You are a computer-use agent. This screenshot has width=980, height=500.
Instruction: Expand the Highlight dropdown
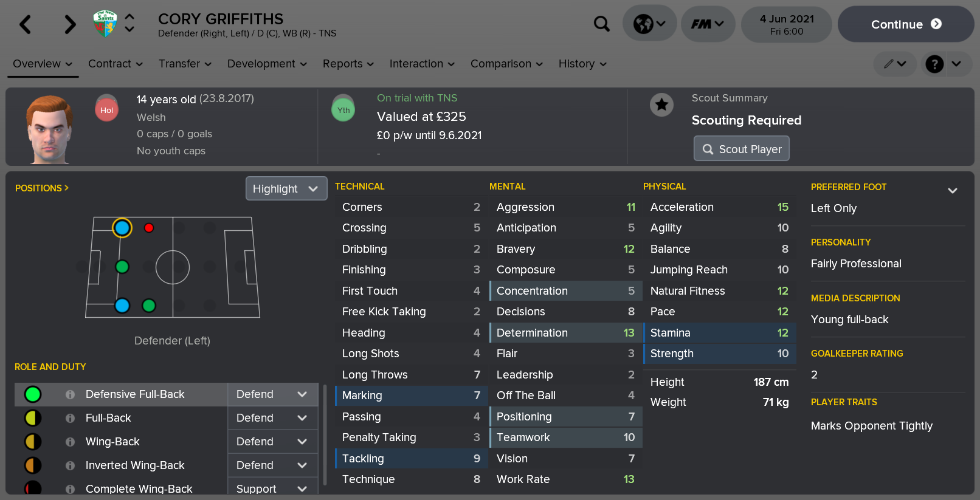click(286, 188)
